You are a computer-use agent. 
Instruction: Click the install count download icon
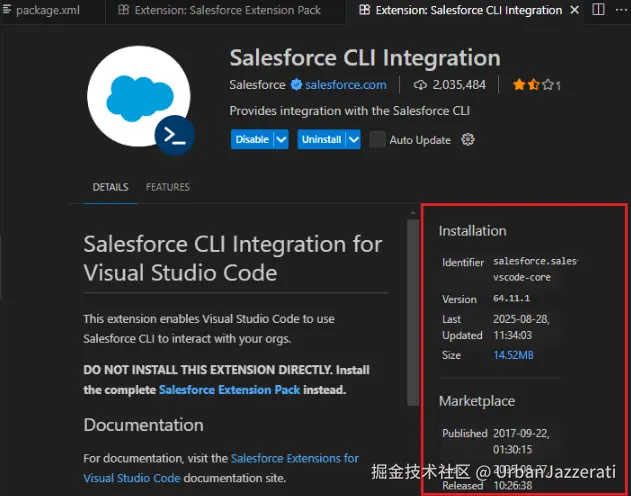click(420, 85)
